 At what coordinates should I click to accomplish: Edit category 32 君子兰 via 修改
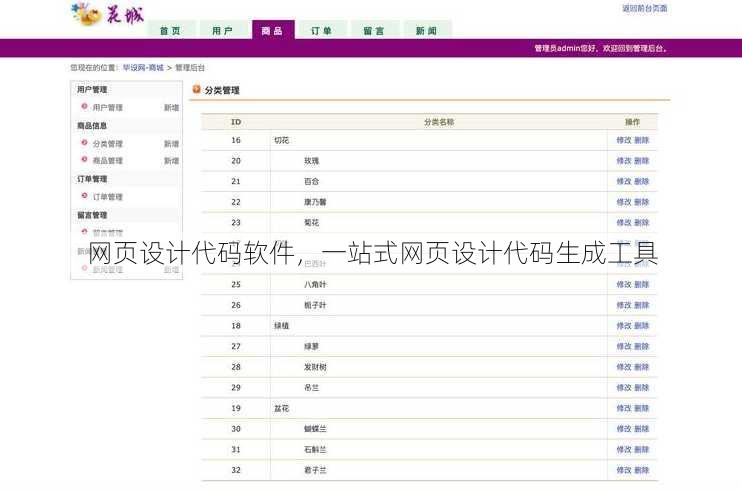click(x=624, y=470)
